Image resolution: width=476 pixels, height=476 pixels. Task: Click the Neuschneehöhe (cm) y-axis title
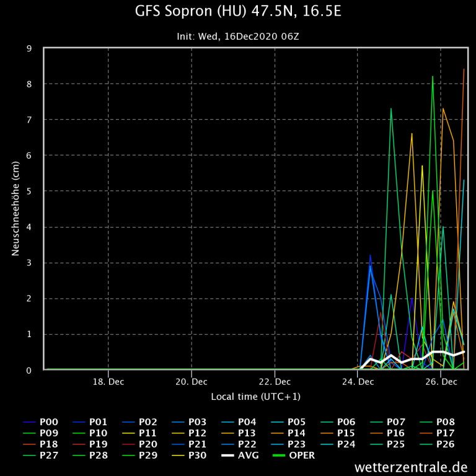[x=17, y=209]
